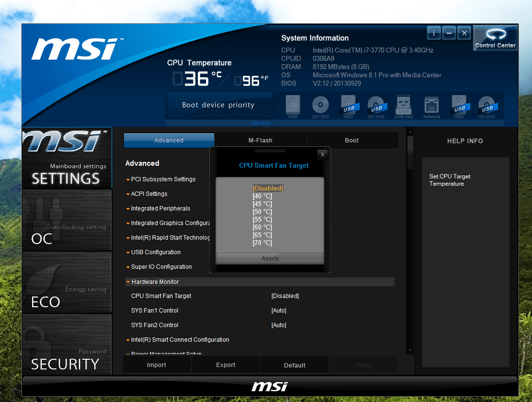Click the plain CD/DVD boot device icon
532x402 pixels.
(321, 105)
